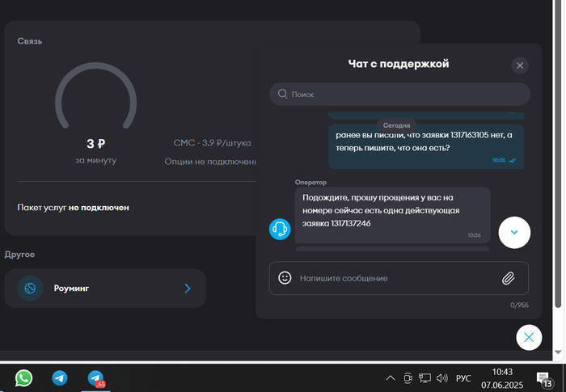Open the emoji picker in message box

285,278
